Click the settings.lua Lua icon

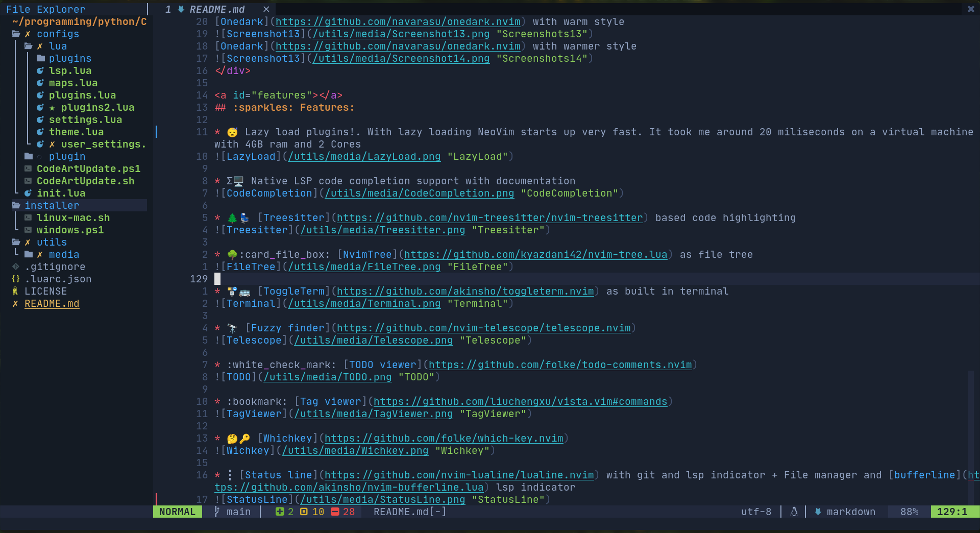[40, 120]
